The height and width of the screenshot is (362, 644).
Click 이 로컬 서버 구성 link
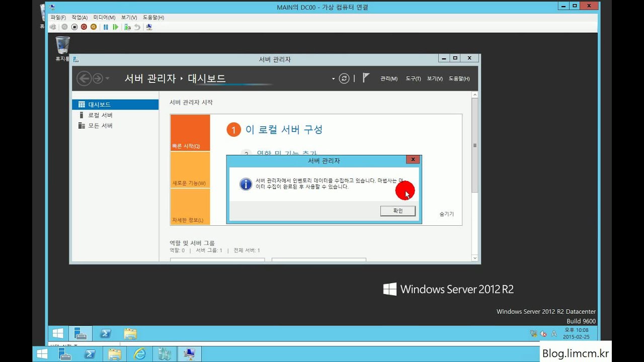coord(284,130)
